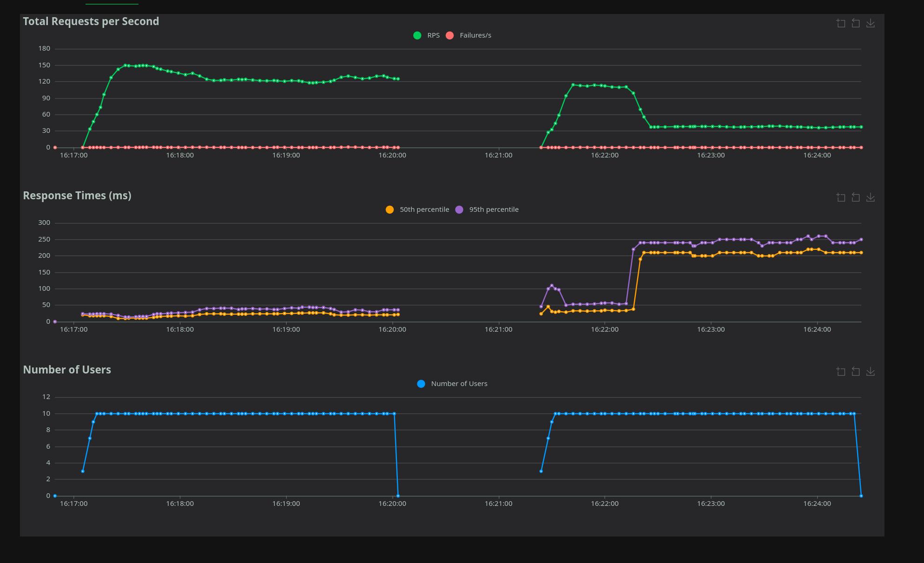
Task: Click the purple 95th percentile legend dot
Action: [459, 209]
